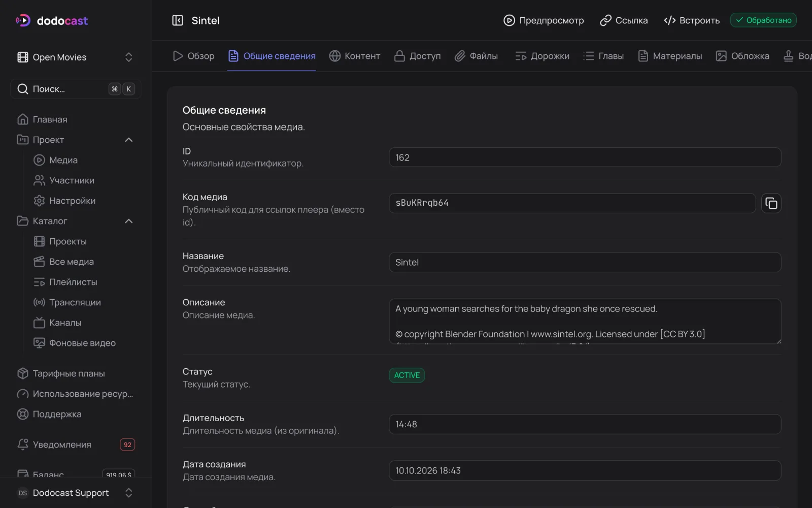Open Каналы in sidebar

coord(84,323)
